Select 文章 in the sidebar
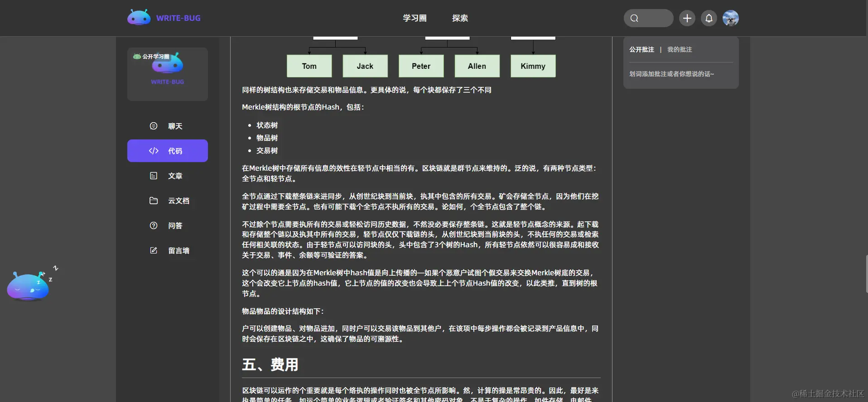Screen dimensions: 868x402 pos(168,176)
